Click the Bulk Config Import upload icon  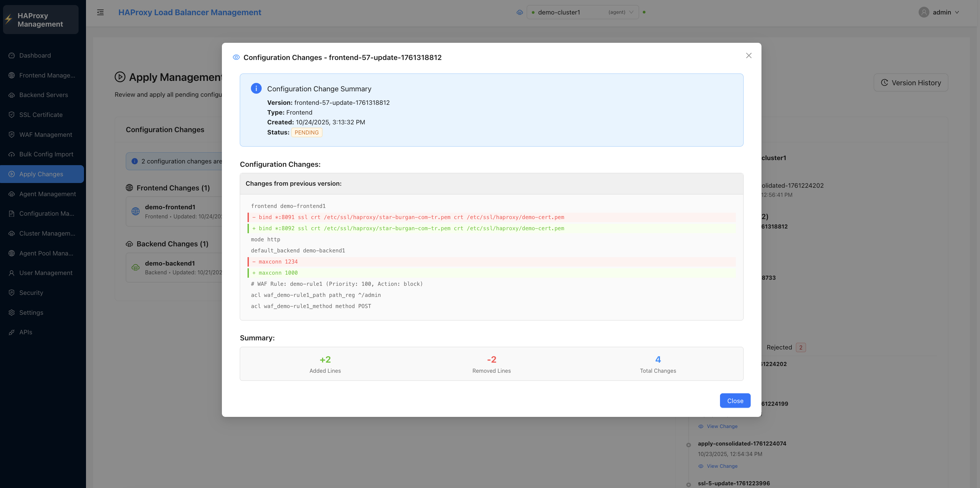(x=12, y=154)
